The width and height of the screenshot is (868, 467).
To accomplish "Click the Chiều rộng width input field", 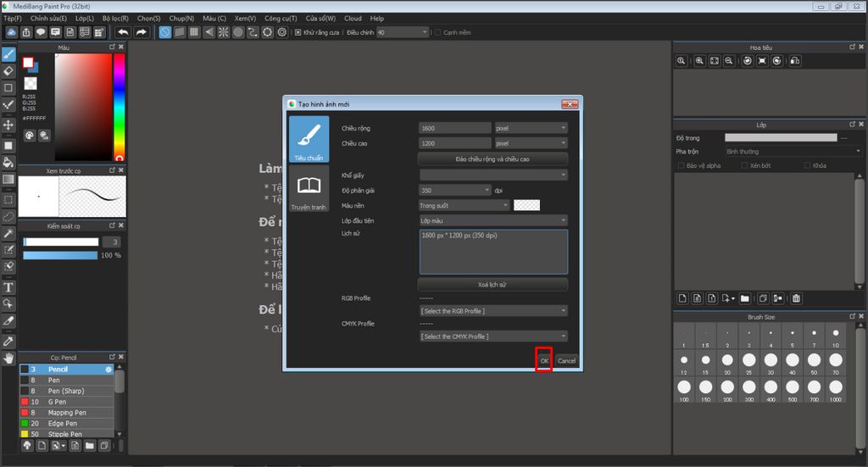I will [x=454, y=128].
